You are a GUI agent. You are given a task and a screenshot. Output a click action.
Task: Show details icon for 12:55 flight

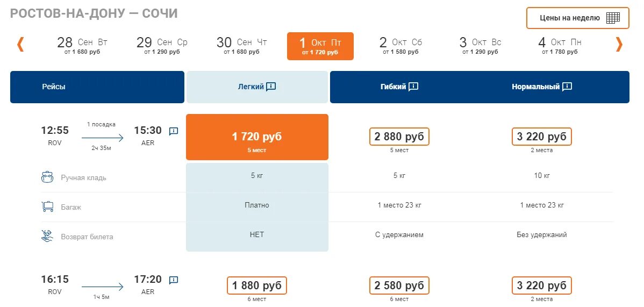[x=174, y=131]
